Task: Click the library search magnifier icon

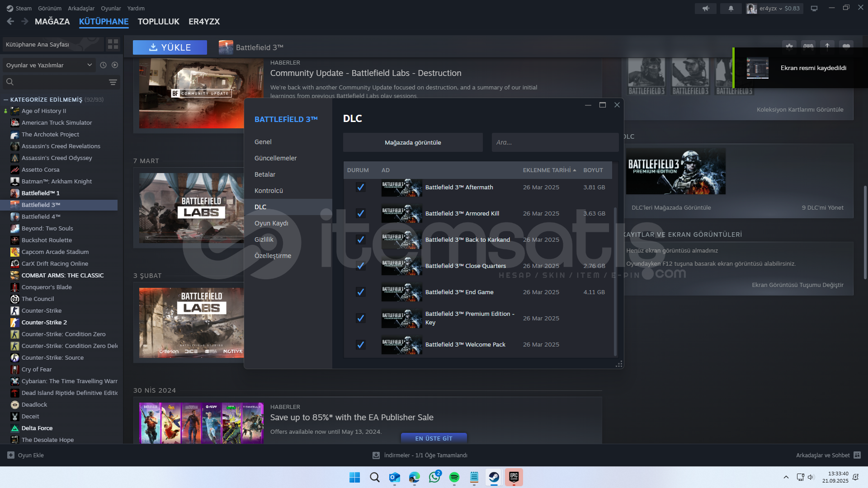Action: click(x=9, y=82)
